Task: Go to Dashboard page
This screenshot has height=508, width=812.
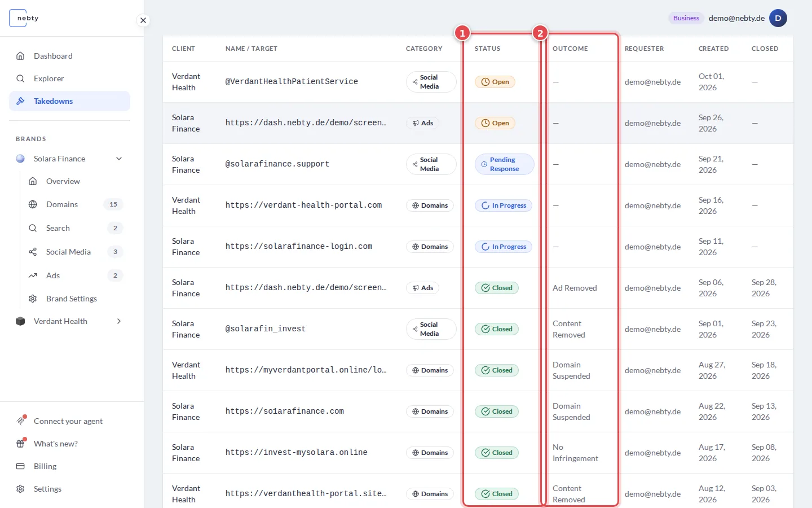Action: (69, 56)
